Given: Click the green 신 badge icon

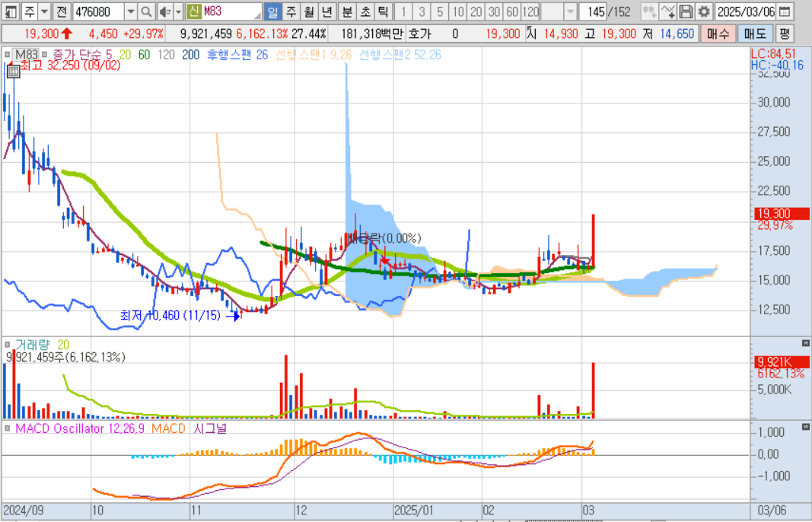Looking at the screenshot, I should coord(193,11).
